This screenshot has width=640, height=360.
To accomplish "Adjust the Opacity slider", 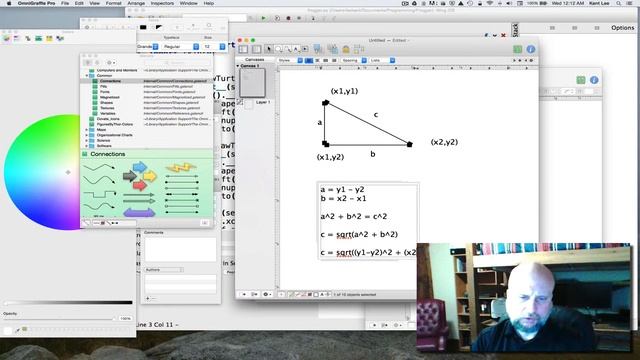I will (60, 319).
